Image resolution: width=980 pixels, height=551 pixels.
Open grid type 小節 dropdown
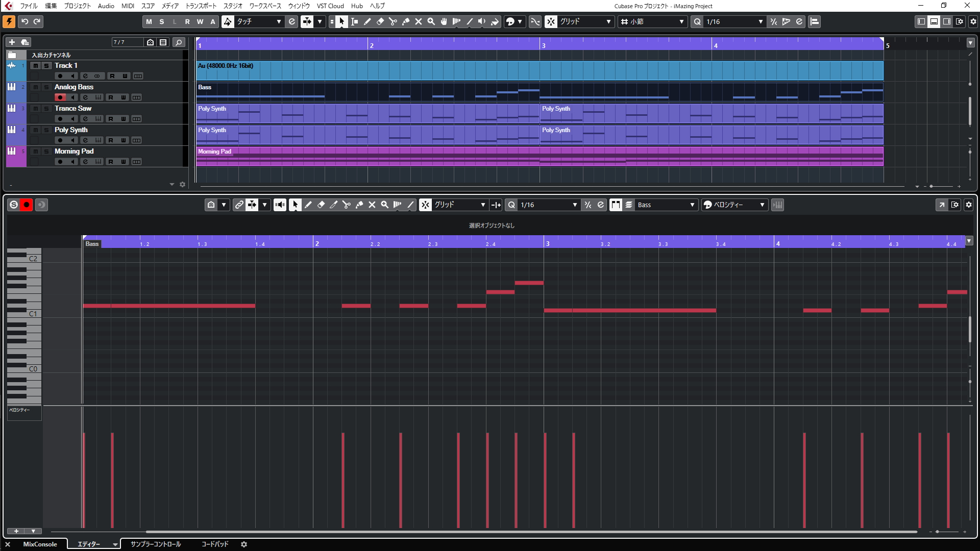(x=652, y=21)
